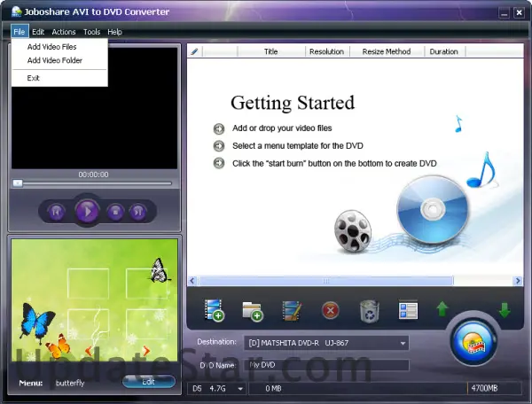
Task: Click the butterfly menu template thumbnail
Action: pyautogui.click(x=94, y=300)
